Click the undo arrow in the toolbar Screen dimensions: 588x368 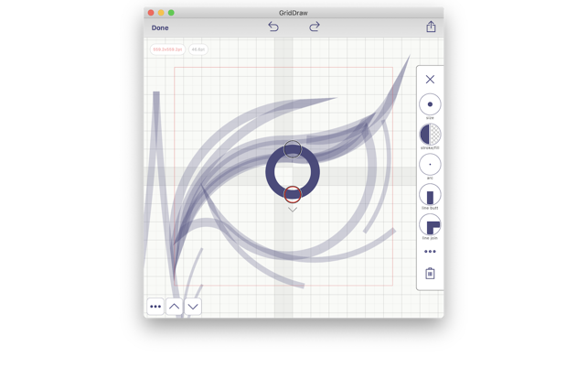(x=273, y=27)
